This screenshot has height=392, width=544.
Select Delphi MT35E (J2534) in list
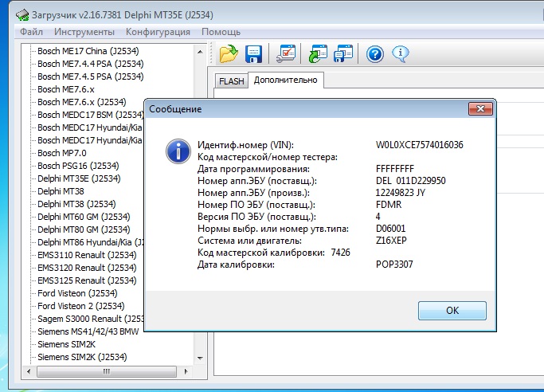(x=78, y=178)
